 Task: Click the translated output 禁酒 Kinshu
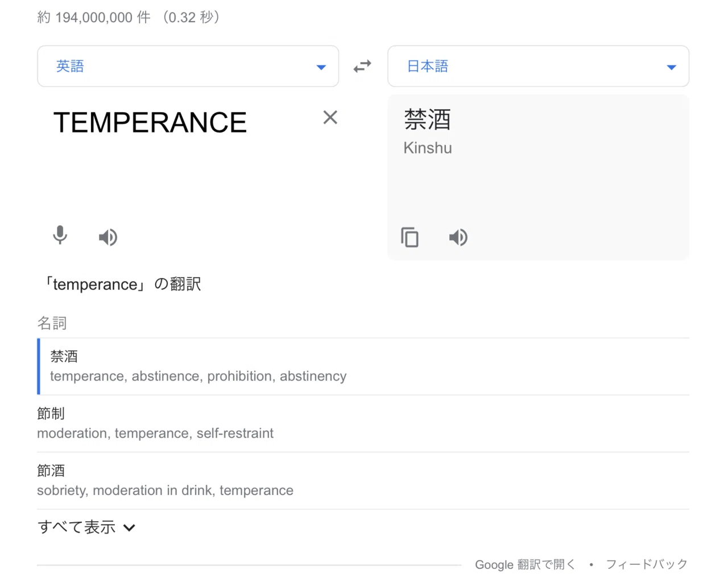click(x=428, y=132)
